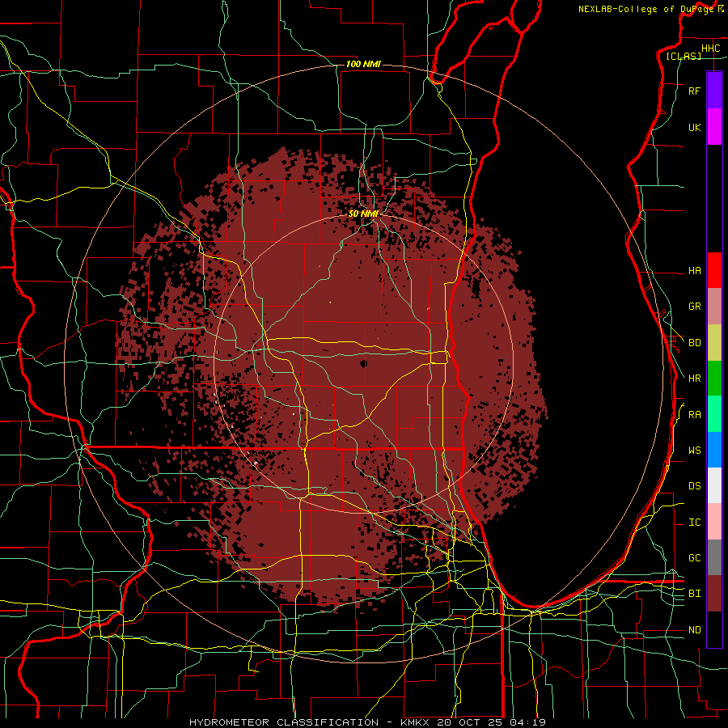Click the 'GR' legend label text
728x728 pixels.
[x=694, y=307]
